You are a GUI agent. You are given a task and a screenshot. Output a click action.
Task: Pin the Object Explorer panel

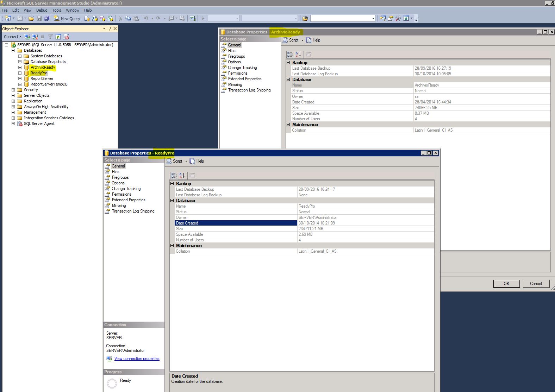pos(110,29)
